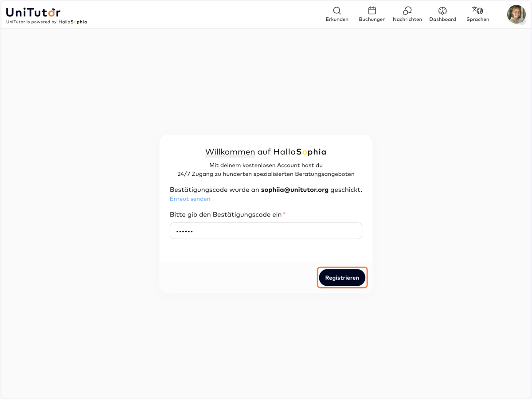Open user profile avatar
The height and width of the screenshot is (399, 532).
pyautogui.click(x=516, y=15)
